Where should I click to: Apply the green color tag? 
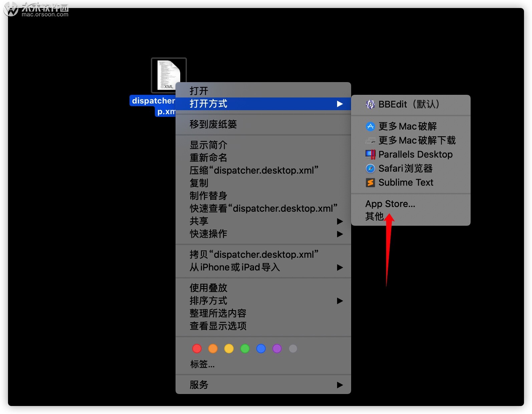245,349
